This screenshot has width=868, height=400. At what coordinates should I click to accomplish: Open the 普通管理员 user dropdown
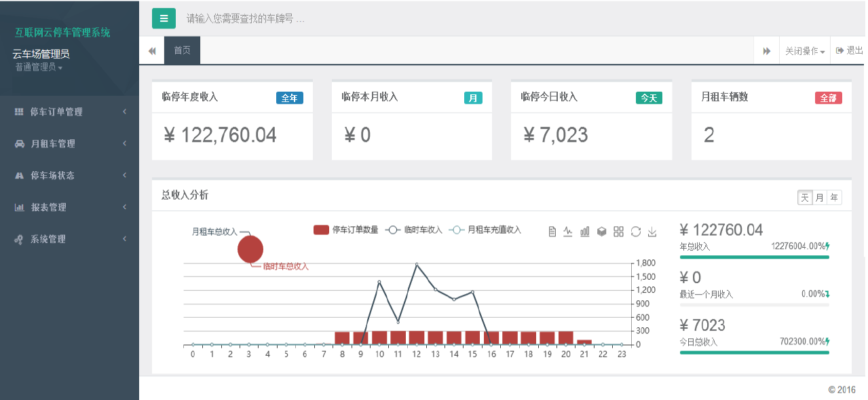pyautogui.click(x=39, y=67)
